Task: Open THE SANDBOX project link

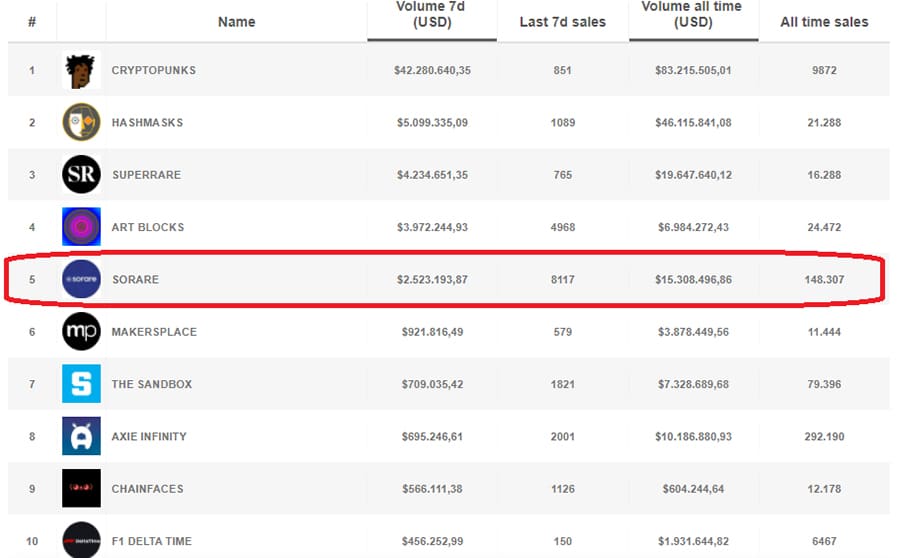Action: [x=152, y=383]
